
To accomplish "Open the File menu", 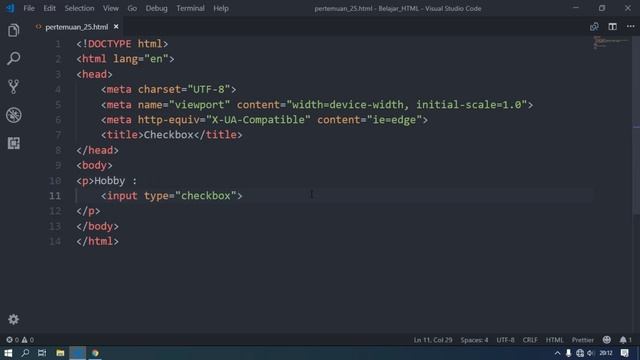I will point(29,8).
